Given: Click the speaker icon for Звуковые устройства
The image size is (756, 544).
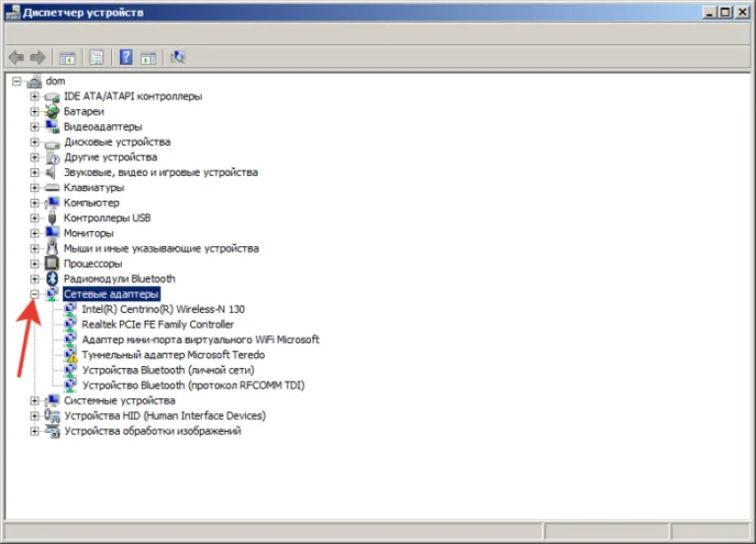Looking at the screenshot, I should [x=52, y=172].
